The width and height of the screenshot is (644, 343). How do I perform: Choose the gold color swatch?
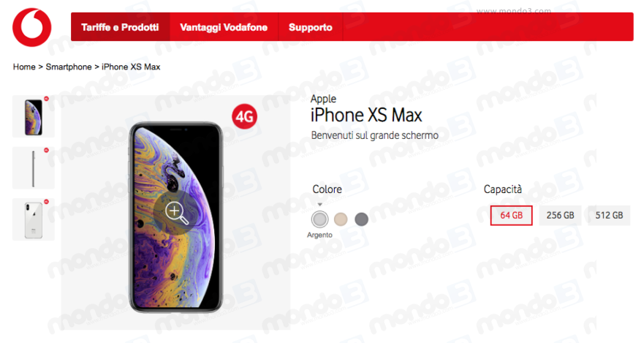point(341,219)
